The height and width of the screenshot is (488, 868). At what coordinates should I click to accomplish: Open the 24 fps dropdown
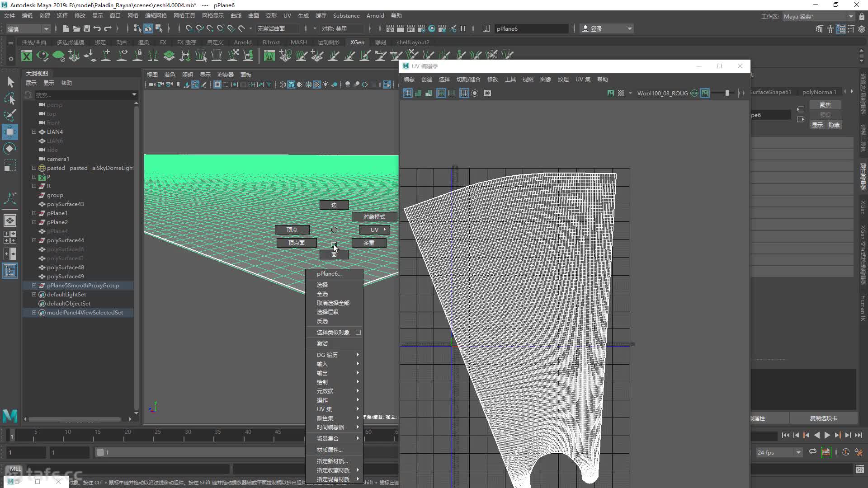click(x=778, y=452)
